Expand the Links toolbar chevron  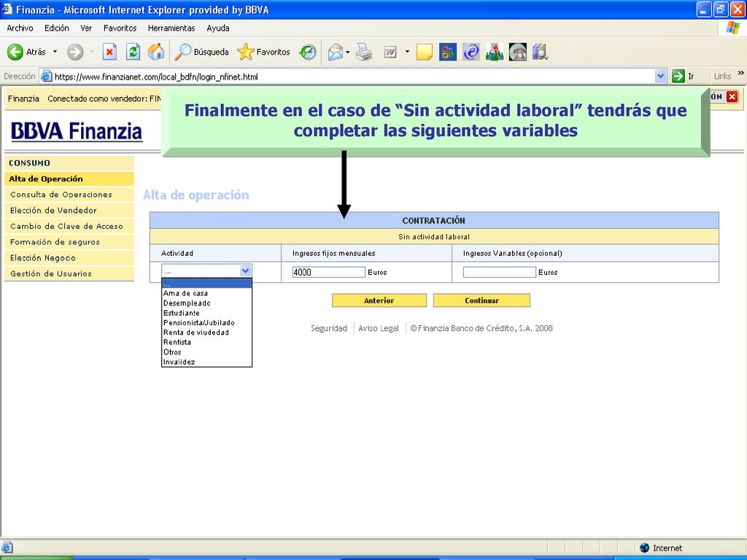[x=741, y=74]
